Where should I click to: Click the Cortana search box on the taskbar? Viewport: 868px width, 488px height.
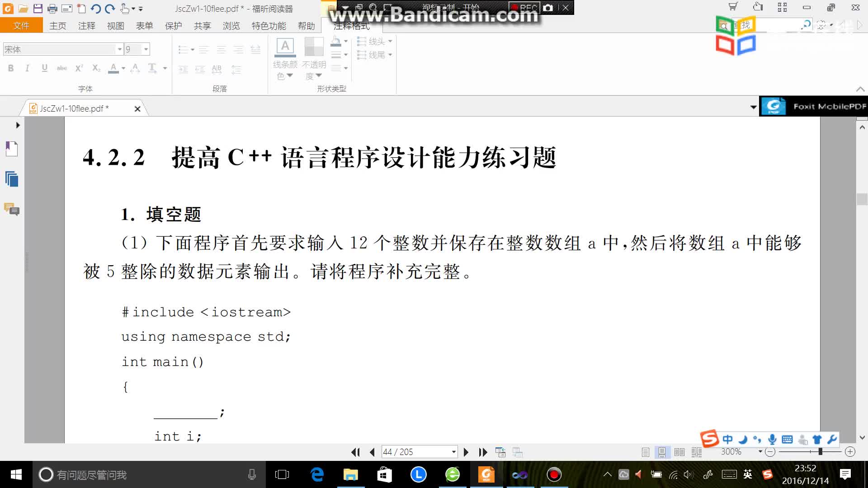point(149,474)
